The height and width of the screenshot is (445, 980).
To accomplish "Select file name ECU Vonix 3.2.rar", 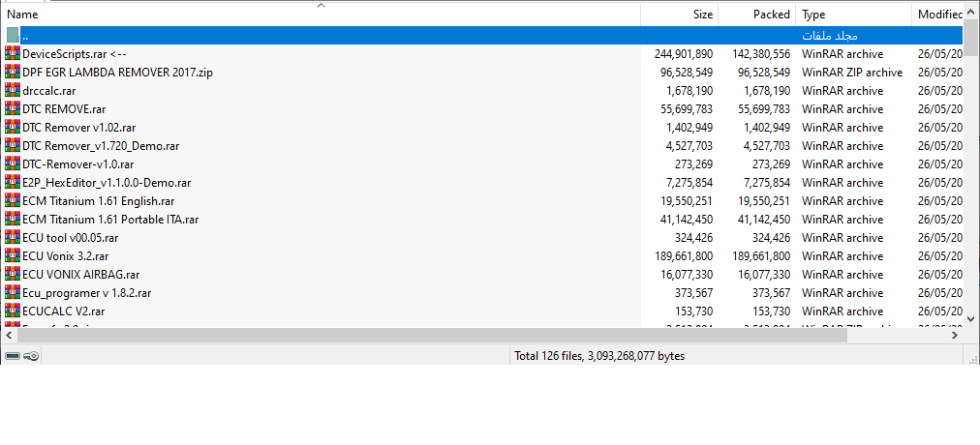I will coord(66,256).
